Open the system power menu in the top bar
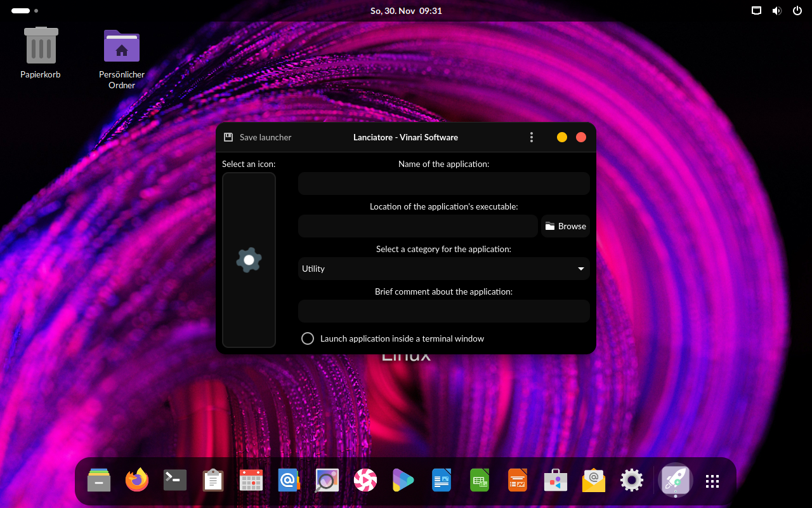812x508 pixels. point(797,11)
